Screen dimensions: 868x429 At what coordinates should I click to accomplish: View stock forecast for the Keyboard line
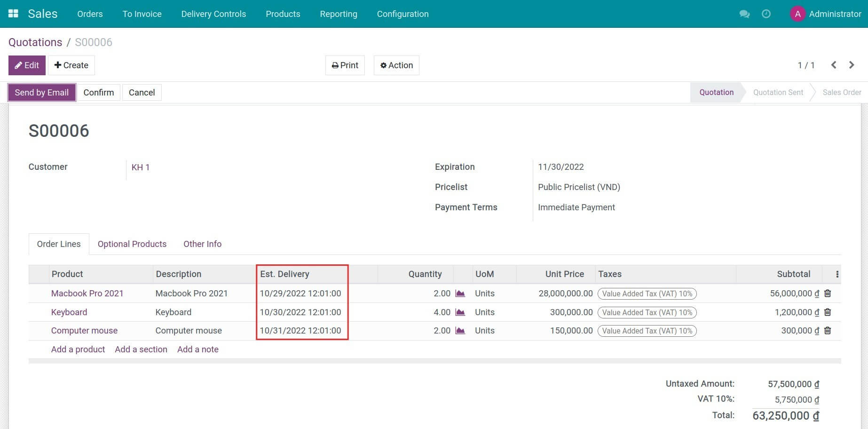tap(460, 312)
